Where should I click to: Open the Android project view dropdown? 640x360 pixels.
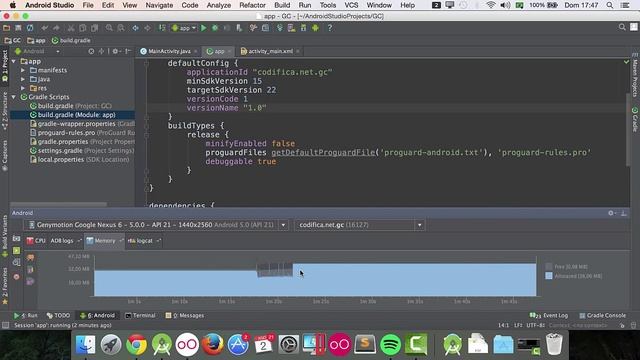click(38, 51)
